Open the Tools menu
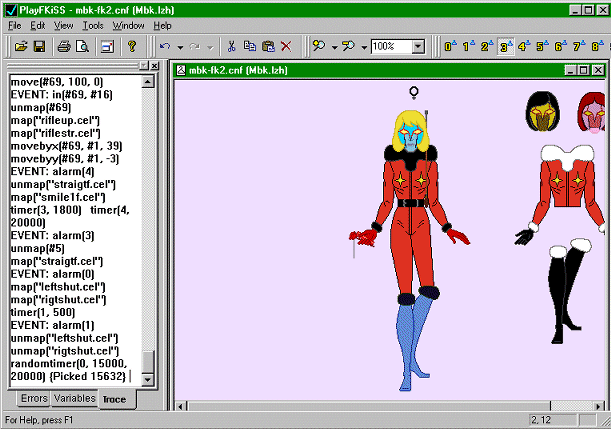 (93, 24)
